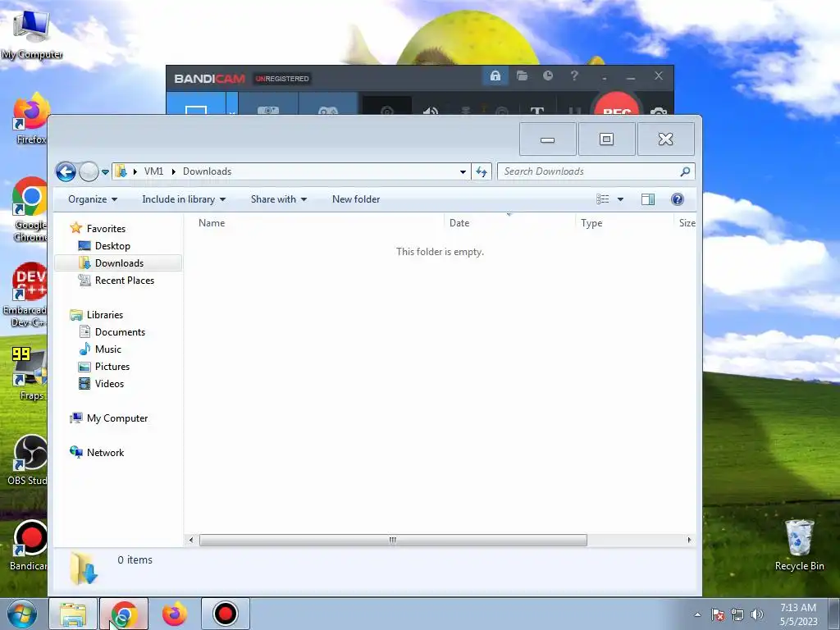Image resolution: width=840 pixels, height=630 pixels.
Task: Select Bandicam game recording mode
Action: tap(328, 104)
